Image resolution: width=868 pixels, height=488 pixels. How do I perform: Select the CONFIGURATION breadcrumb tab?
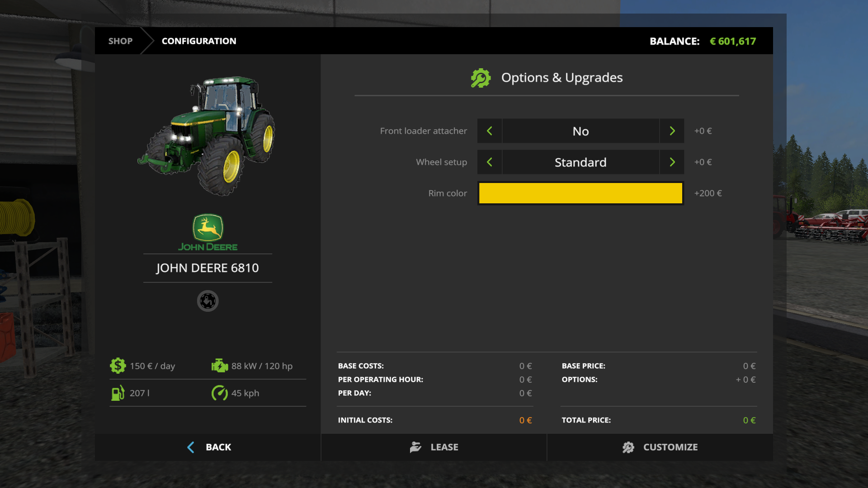tap(199, 41)
